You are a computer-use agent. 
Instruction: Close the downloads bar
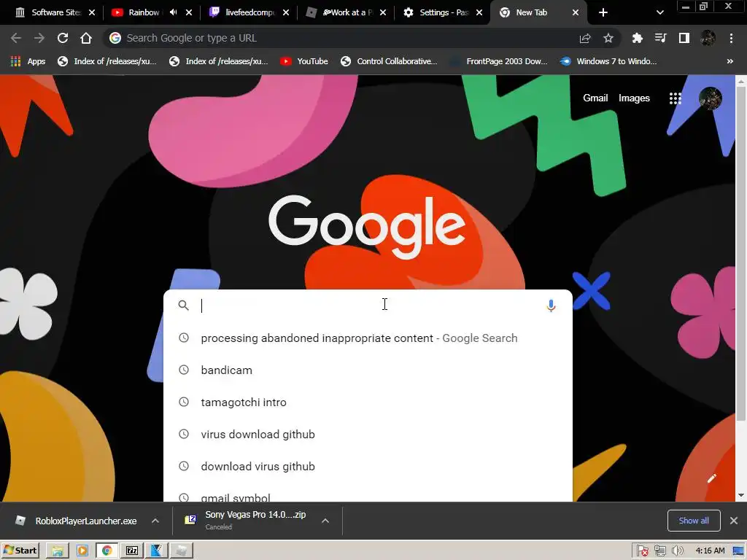(734, 521)
